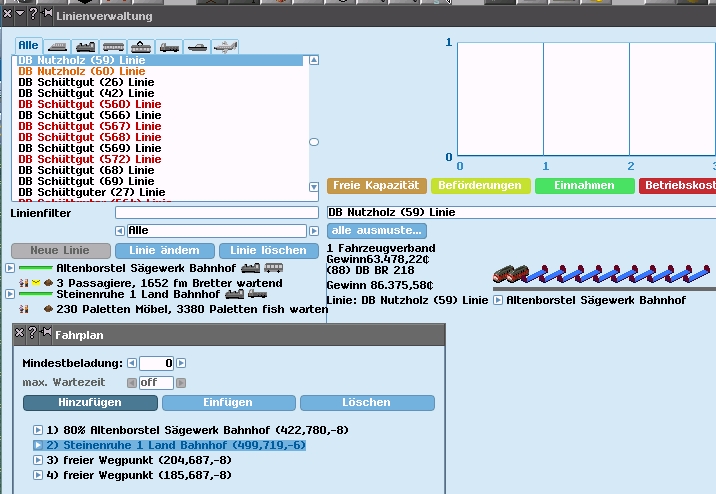Open the ship lines tab
The width and height of the screenshot is (716, 494).
pyautogui.click(x=197, y=47)
